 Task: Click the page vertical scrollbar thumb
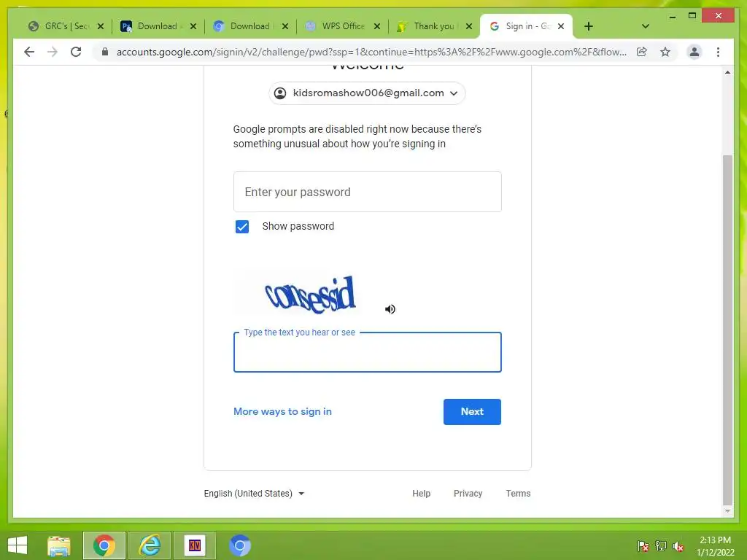(x=727, y=330)
